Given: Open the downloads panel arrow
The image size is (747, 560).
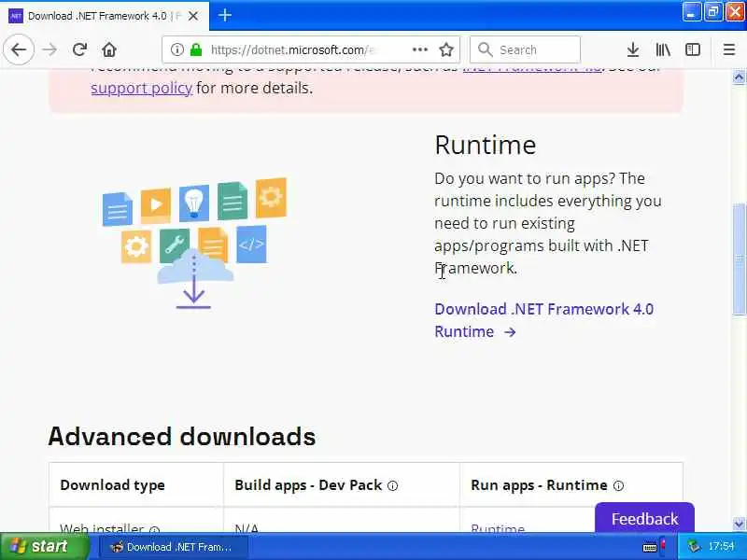Looking at the screenshot, I should coord(633,49).
